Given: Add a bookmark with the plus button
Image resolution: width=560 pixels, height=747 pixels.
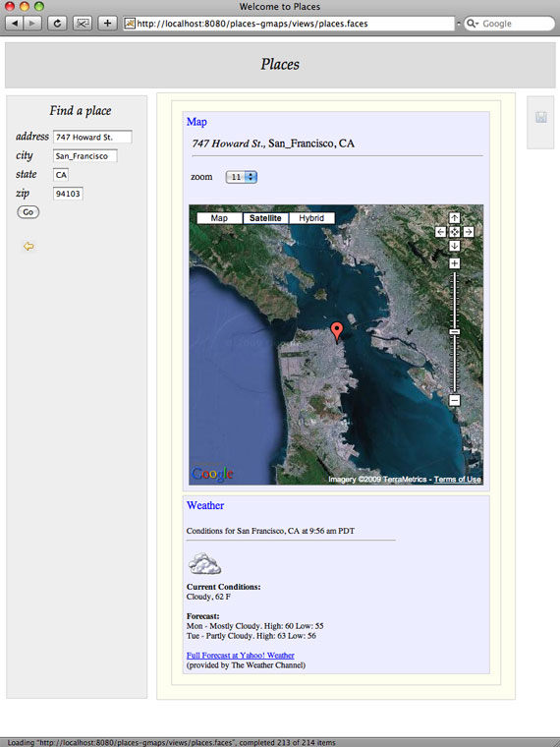Looking at the screenshot, I should pos(108,24).
